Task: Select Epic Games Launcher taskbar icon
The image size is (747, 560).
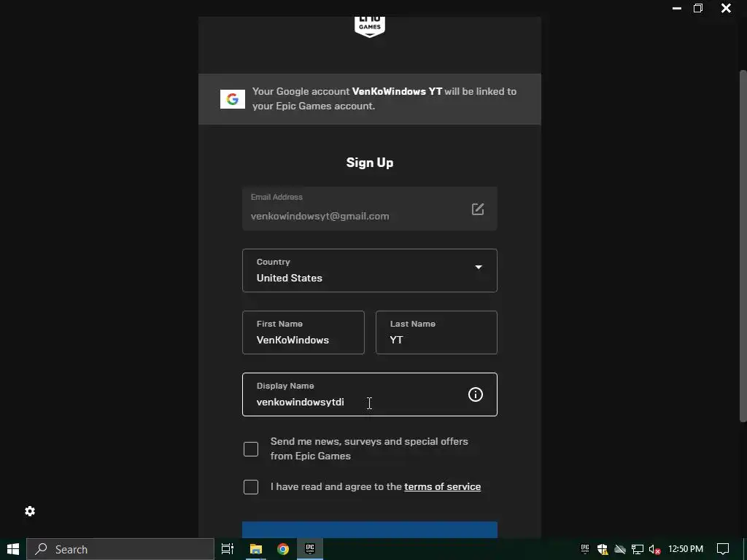Action: [310, 549]
